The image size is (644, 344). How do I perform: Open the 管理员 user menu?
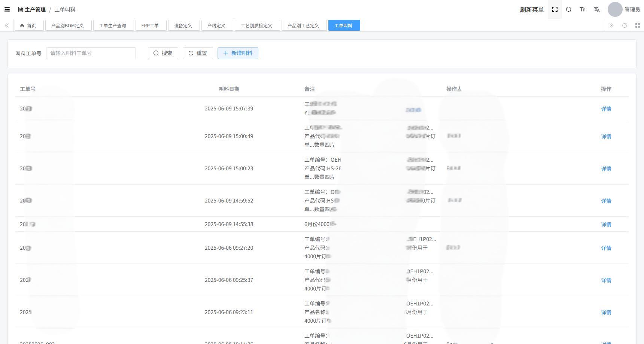[632, 9]
